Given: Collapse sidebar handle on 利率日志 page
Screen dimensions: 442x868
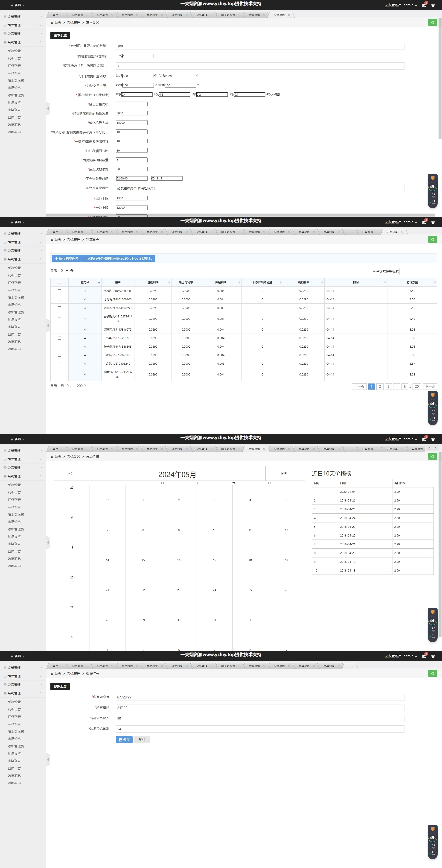Looking at the screenshot, I should click(x=48, y=325).
